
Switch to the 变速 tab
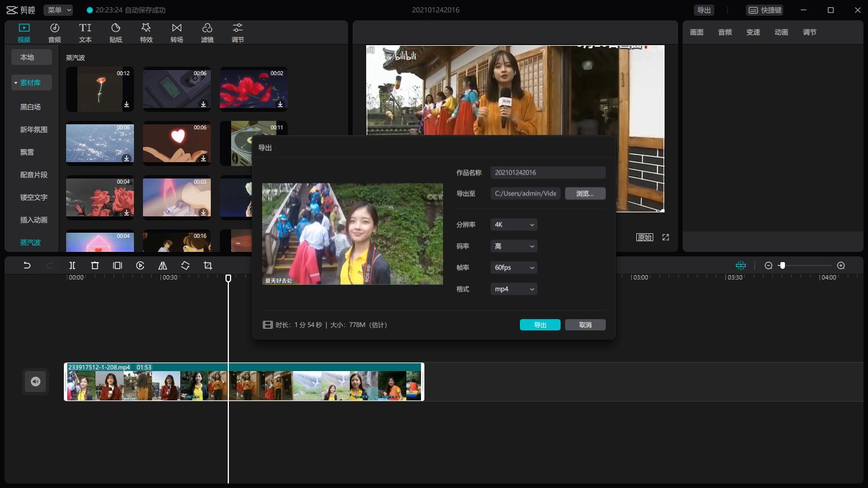[753, 32]
